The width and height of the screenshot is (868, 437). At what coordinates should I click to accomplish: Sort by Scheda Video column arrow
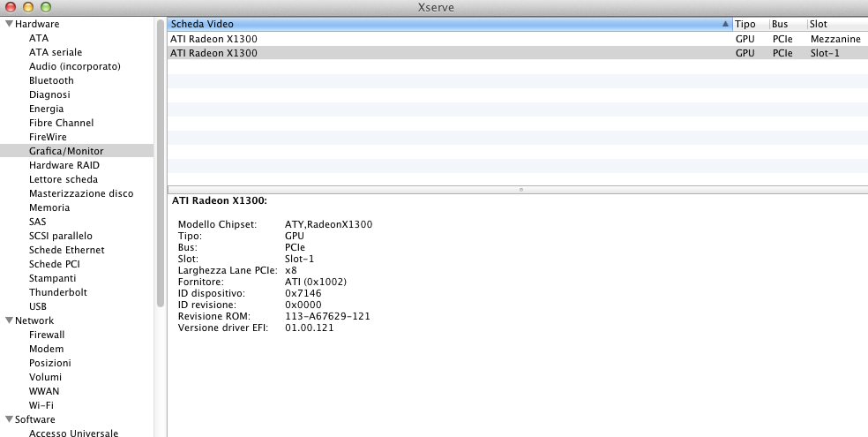click(x=725, y=24)
